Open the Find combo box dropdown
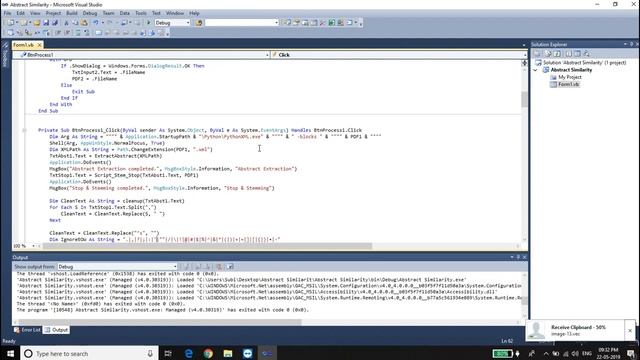The image size is (640, 360). coord(276,23)
